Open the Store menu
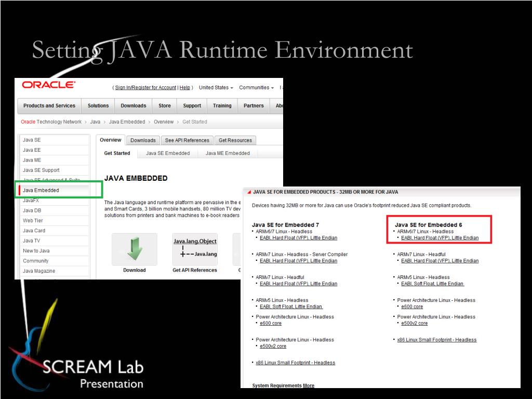The height and width of the screenshot is (399, 532). [x=165, y=106]
